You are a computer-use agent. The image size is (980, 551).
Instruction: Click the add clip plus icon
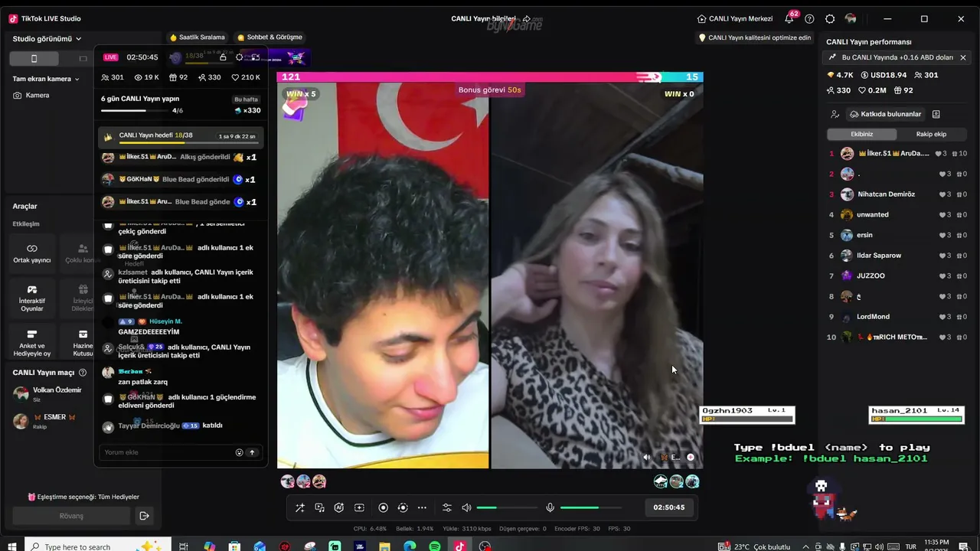(x=359, y=507)
